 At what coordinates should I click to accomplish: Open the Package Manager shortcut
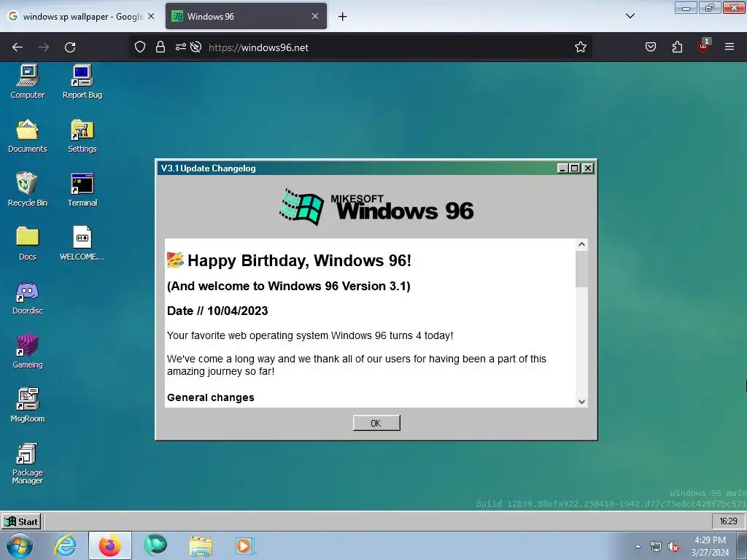click(28, 463)
